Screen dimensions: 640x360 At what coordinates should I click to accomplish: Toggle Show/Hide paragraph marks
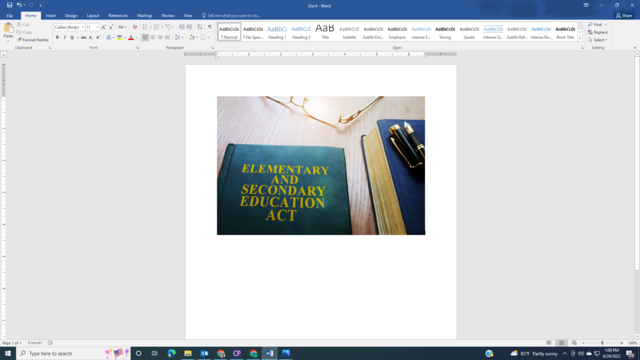(210, 27)
